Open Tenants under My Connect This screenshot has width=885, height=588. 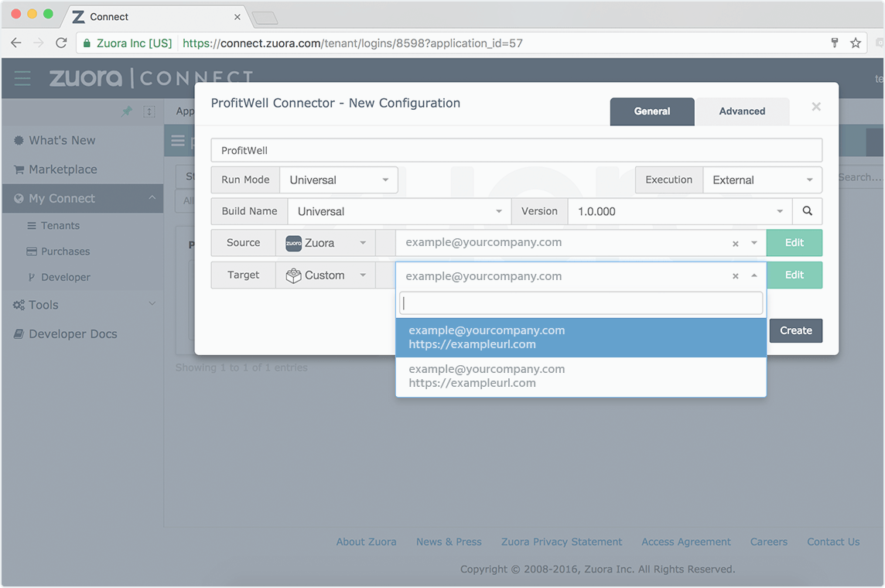point(60,226)
